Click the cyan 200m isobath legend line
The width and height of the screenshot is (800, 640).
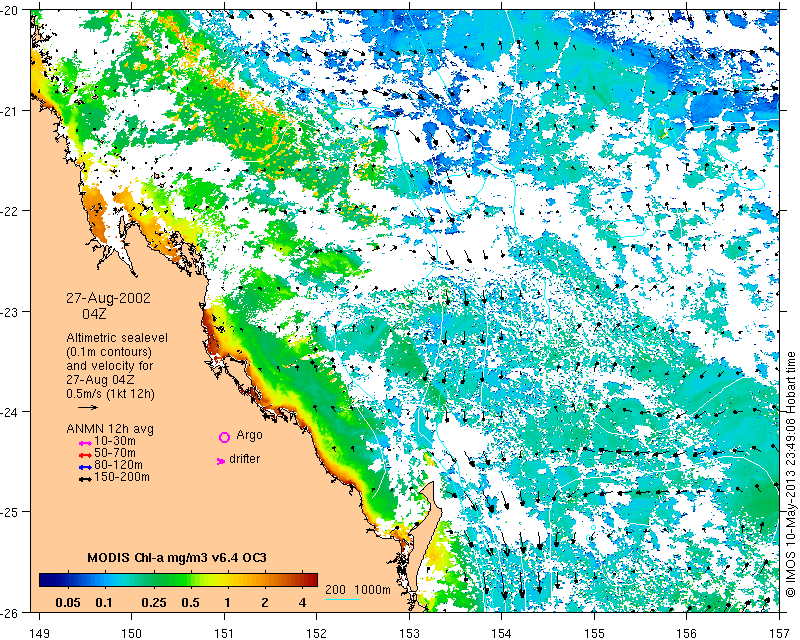point(342,599)
